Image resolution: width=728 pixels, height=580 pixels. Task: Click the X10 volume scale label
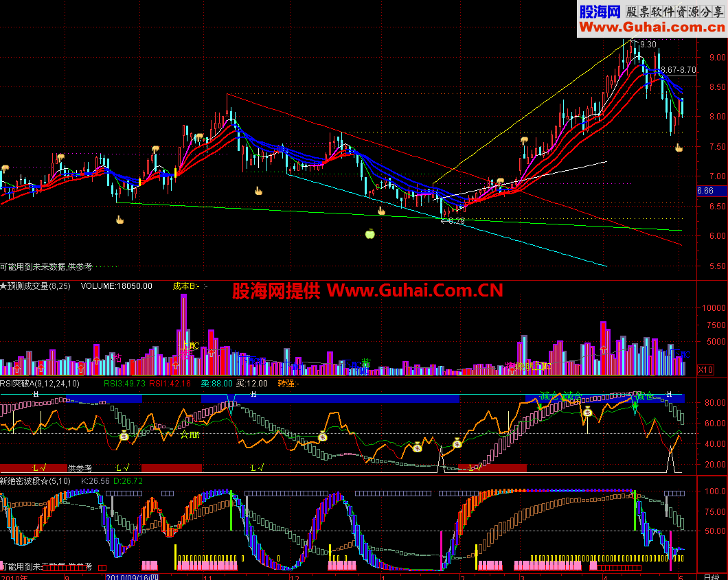[x=706, y=370]
